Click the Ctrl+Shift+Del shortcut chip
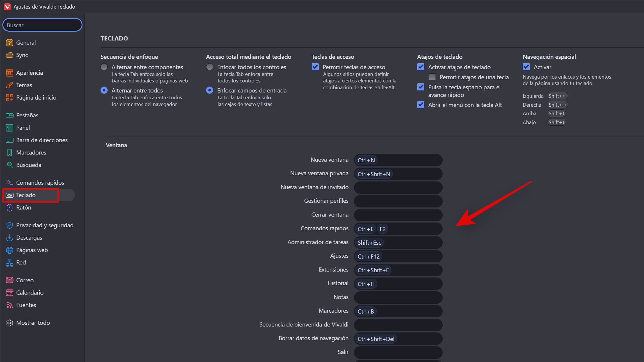Viewport: 644px width, 362px height. click(x=376, y=339)
